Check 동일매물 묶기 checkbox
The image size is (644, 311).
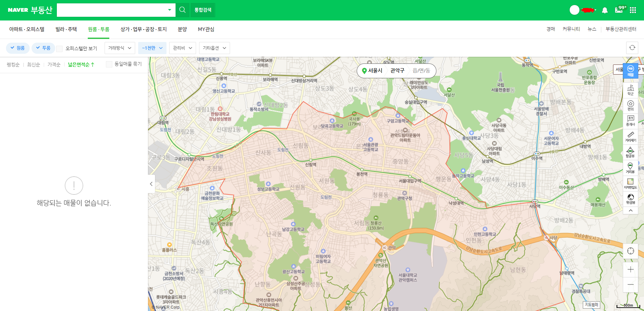tap(109, 64)
